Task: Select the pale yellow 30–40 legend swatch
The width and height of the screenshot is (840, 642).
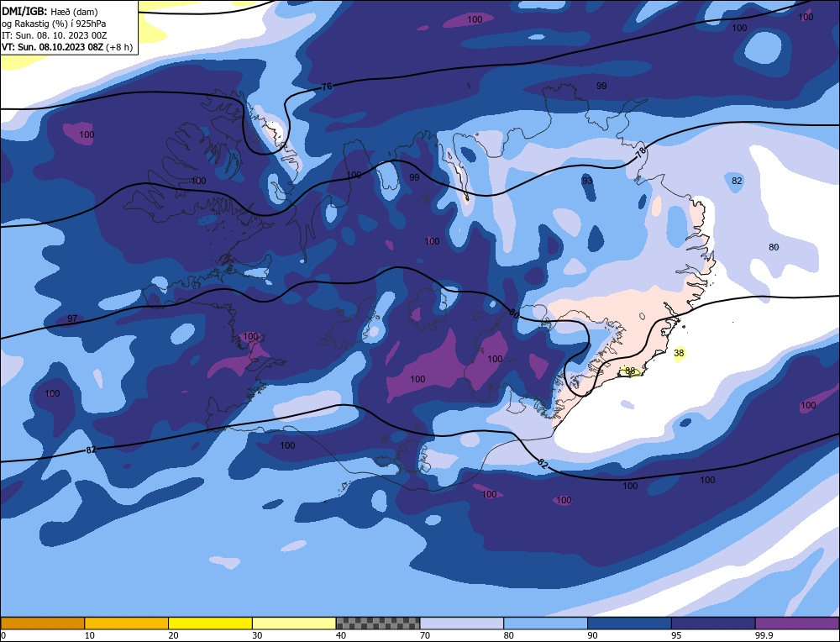Action: (x=294, y=623)
